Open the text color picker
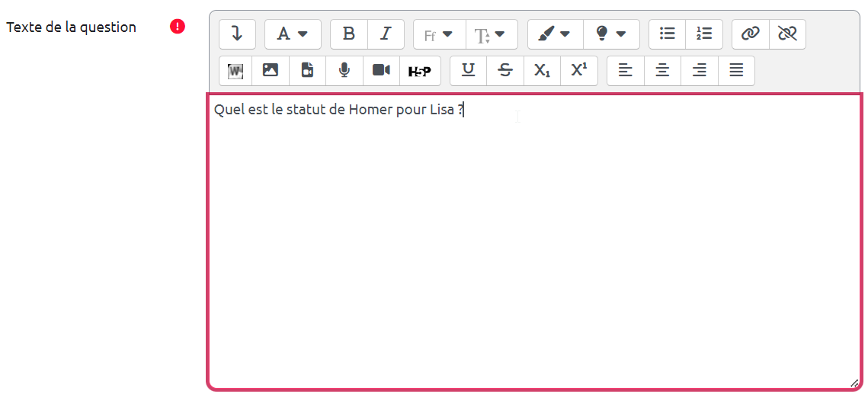 pos(555,34)
